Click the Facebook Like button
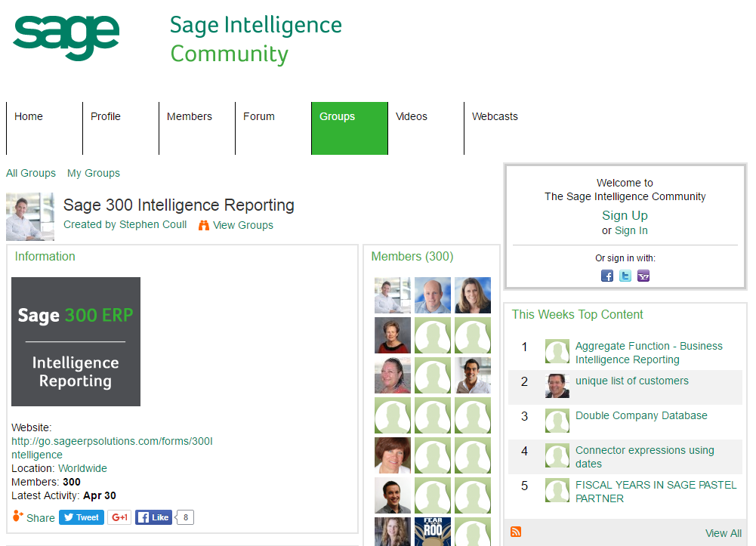Image resolution: width=756 pixels, height=546 pixels. (154, 517)
